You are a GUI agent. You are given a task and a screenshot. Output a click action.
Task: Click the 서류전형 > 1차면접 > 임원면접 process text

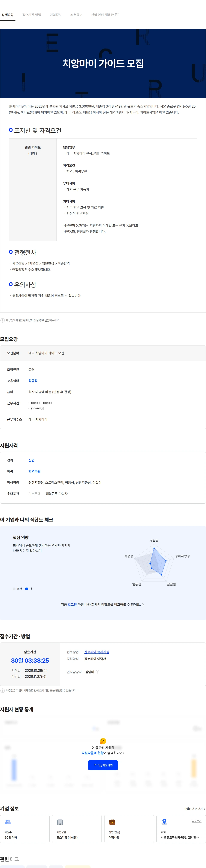click(x=41, y=263)
